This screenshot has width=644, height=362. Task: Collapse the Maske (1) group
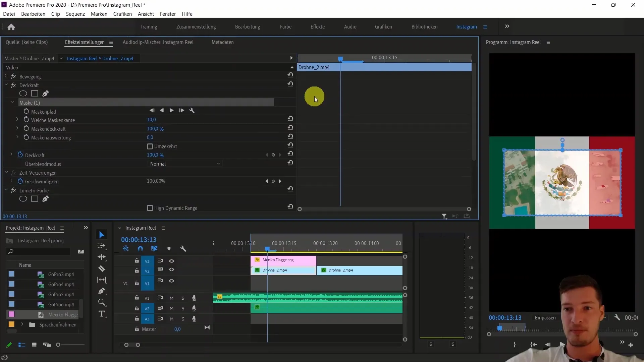(x=12, y=102)
